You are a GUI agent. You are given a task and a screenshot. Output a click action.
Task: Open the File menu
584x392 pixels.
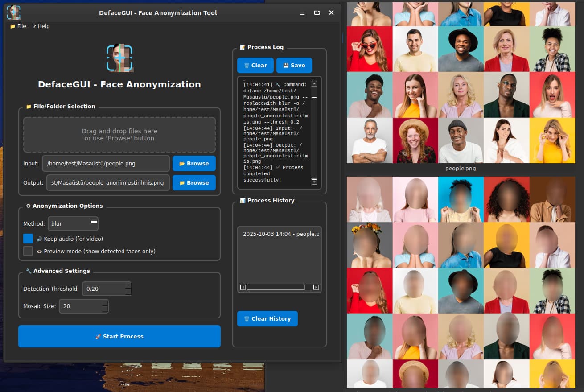(18, 26)
